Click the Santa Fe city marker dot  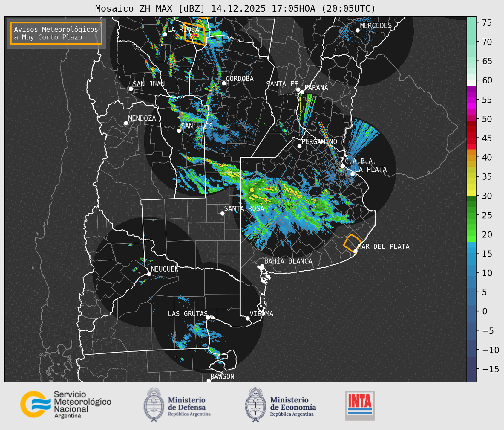(298, 89)
